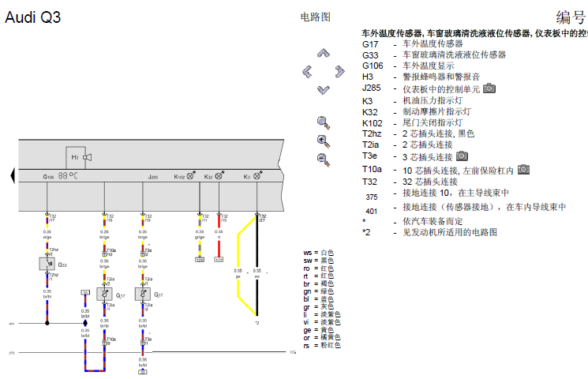Click the black sw wire segment
This screenshot has width=588, height=379.
tap(257, 265)
